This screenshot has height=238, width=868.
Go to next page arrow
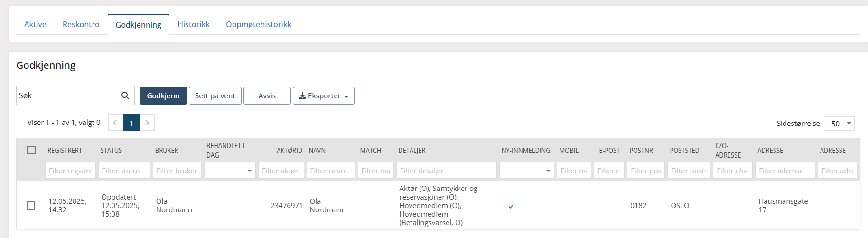147,123
